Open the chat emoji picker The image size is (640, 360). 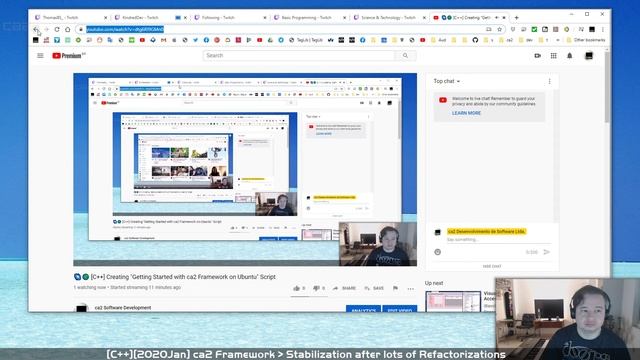(x=438, y=252)
